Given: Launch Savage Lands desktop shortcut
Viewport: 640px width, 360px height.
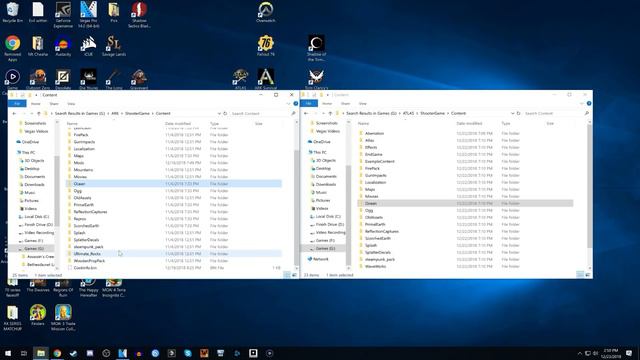Looking at the screenshot, I should 114,46.
